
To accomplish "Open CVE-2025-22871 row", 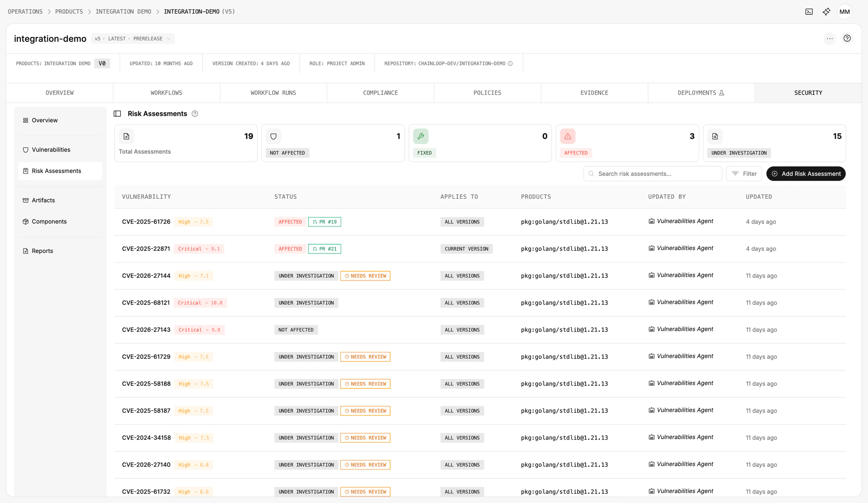I will 480,249.
